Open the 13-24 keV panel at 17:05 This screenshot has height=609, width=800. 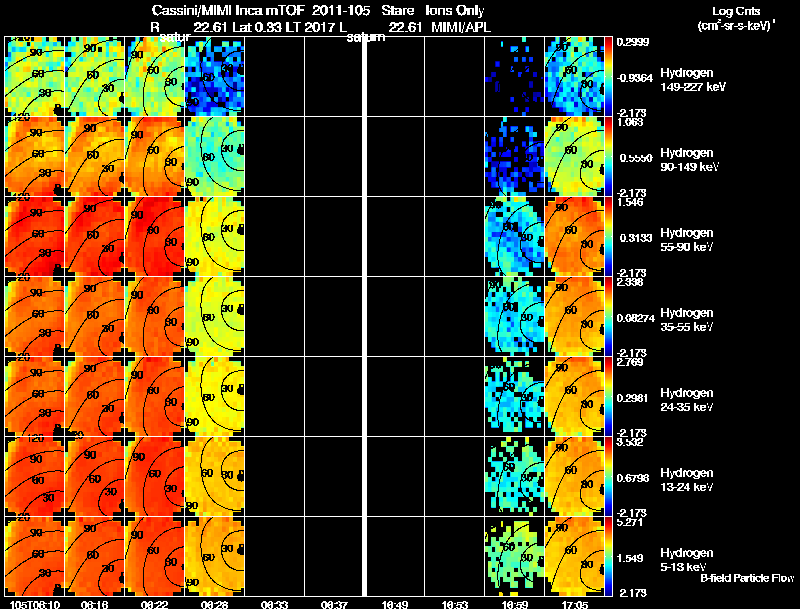click(574, 477)
